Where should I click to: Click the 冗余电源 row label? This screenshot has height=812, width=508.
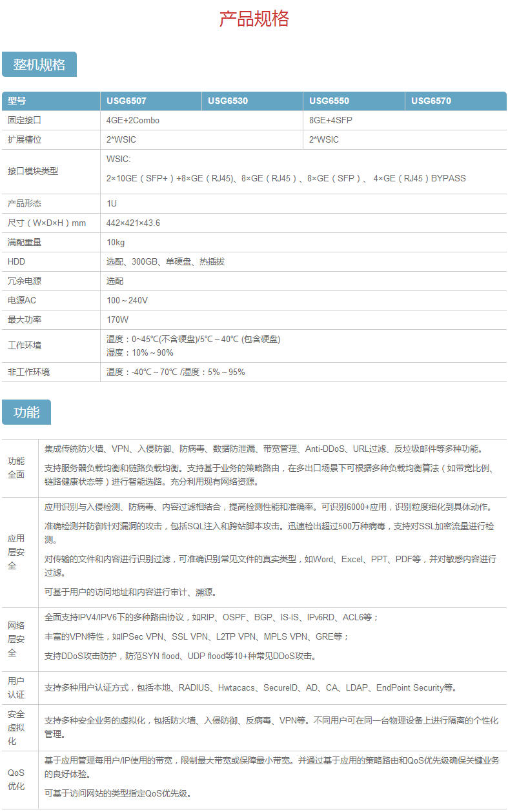(x=25, y=281)
